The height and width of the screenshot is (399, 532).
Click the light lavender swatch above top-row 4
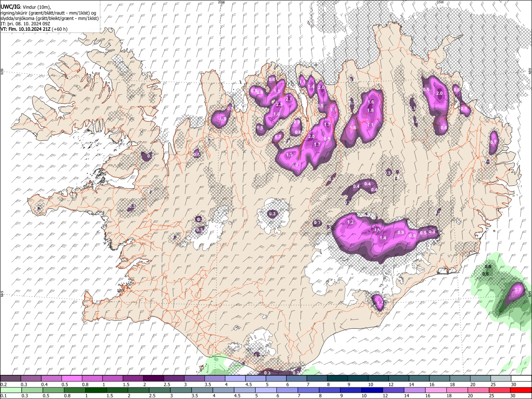click(x=235, y=379)
